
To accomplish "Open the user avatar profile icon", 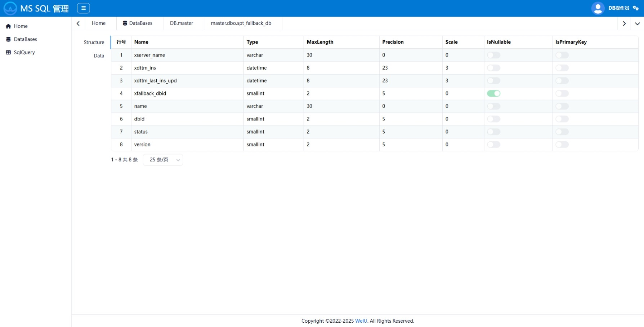I will point(598,8).
